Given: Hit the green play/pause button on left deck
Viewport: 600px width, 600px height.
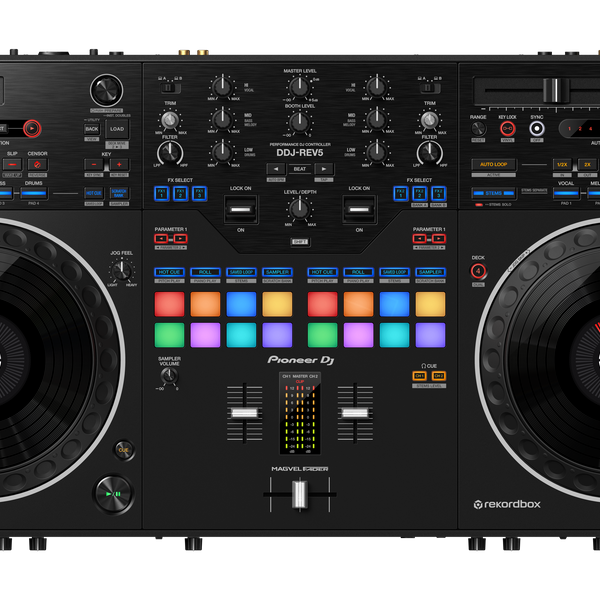Looking at the screenshot, I should (114, 494).
